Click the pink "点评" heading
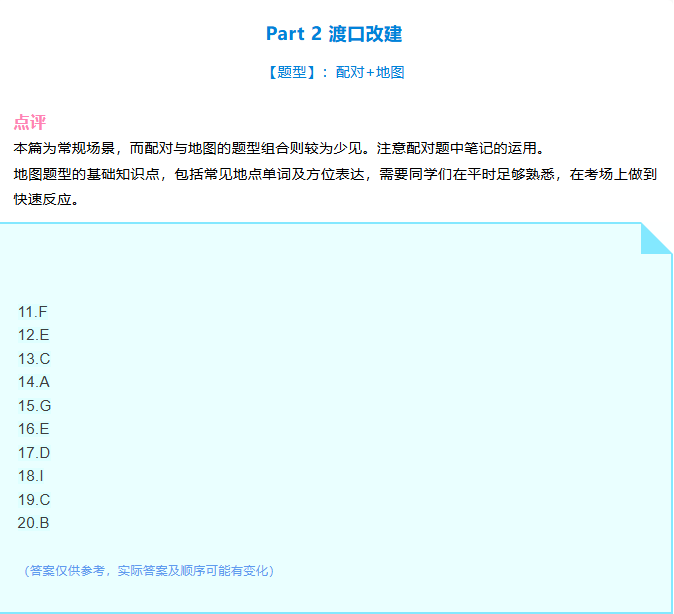Viewport: 674px width, 614px height. pyautogui.click(x=30, y=122)
